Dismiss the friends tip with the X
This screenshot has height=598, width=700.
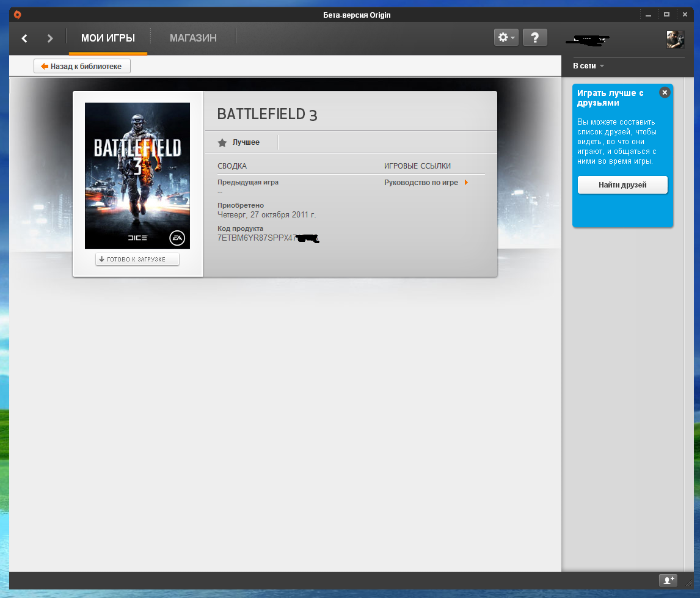click(665, 92)
